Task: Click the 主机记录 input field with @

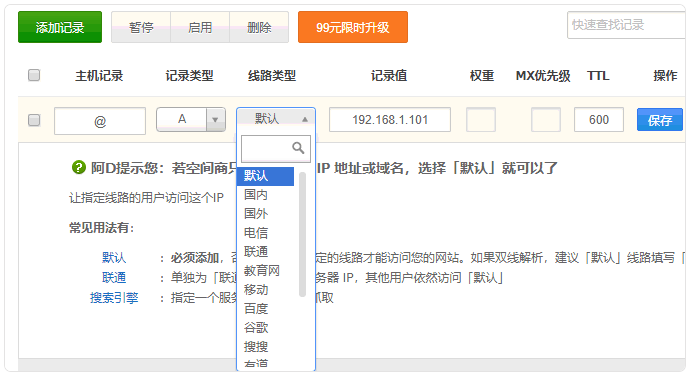Action: 100,121
